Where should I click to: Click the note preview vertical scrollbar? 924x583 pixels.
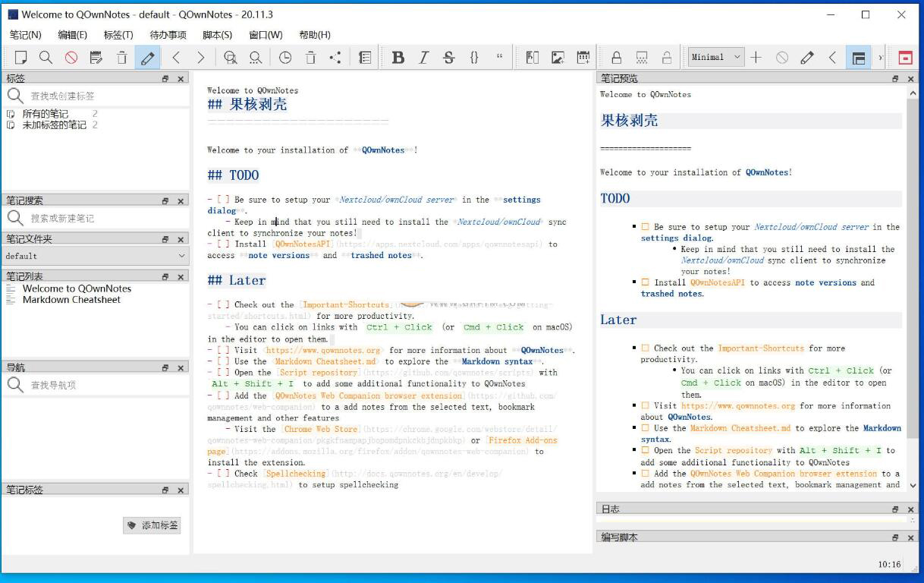[912, 288]
